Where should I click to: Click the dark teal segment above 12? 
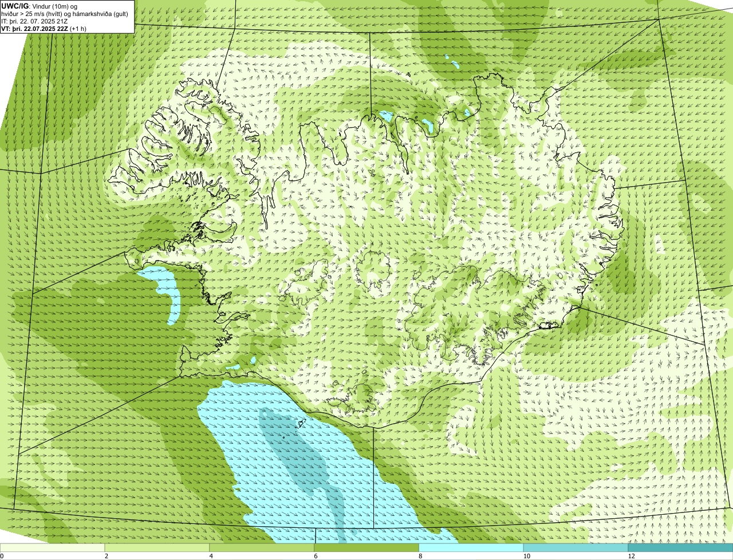pyautogui.click(x=681, y=548)
